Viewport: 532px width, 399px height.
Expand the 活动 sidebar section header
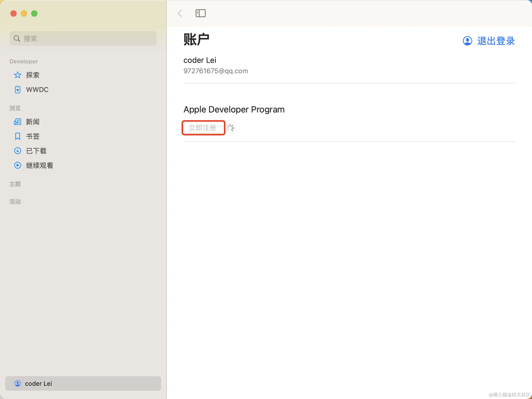(15, 202)
